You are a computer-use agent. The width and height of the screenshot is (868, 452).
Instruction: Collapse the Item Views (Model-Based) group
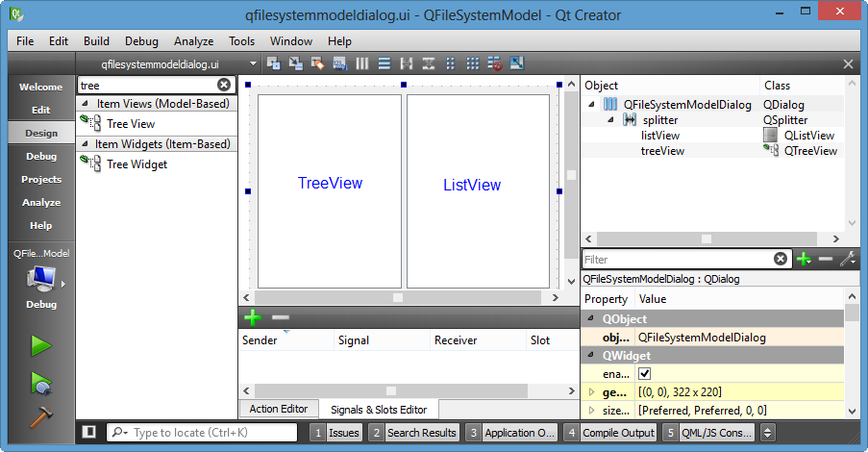click(x=85, y=104)
